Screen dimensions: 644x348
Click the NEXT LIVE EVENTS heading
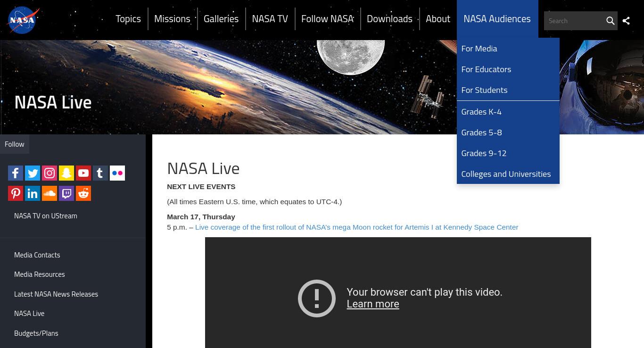(201, 187)
